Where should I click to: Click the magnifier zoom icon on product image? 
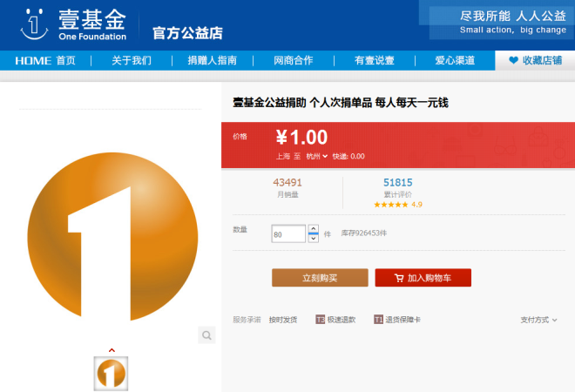[206, 335]
